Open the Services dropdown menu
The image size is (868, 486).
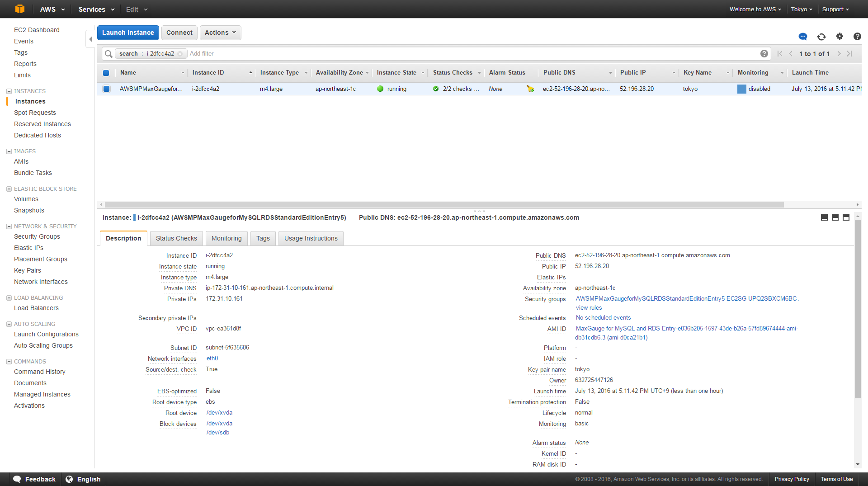point(96,9)
